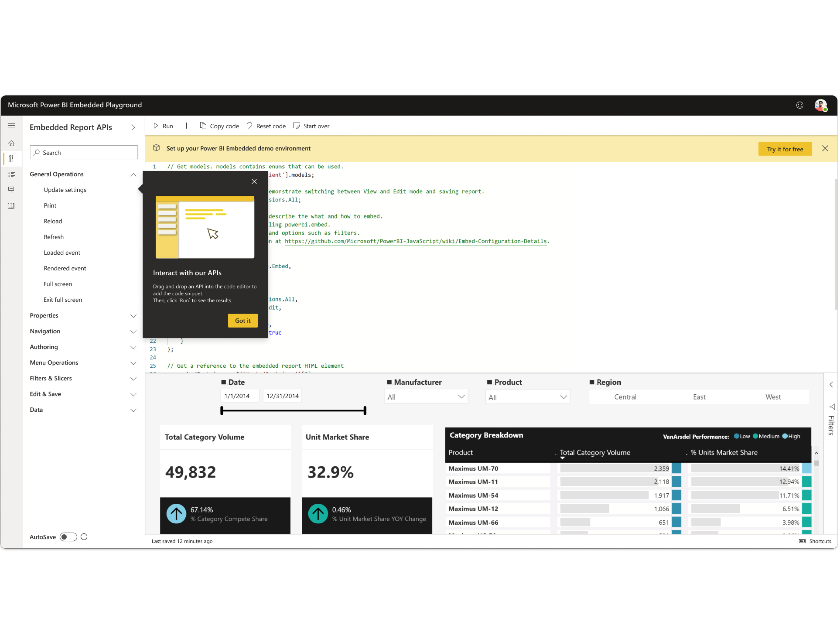The image size is (838, 644).
Task: Open the keyboard Shortcuts icon
Action: [802, 541]
